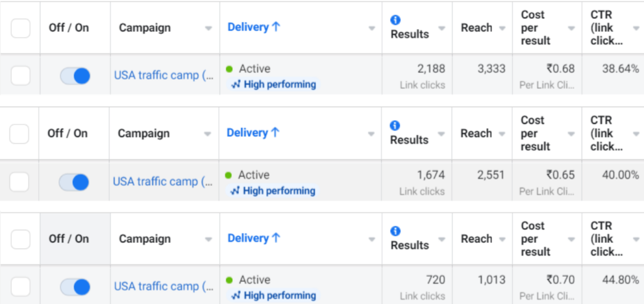Screen dimensions: 644x304
Task: Click the Results info icon above the 720 row
Action: point(396,230)
